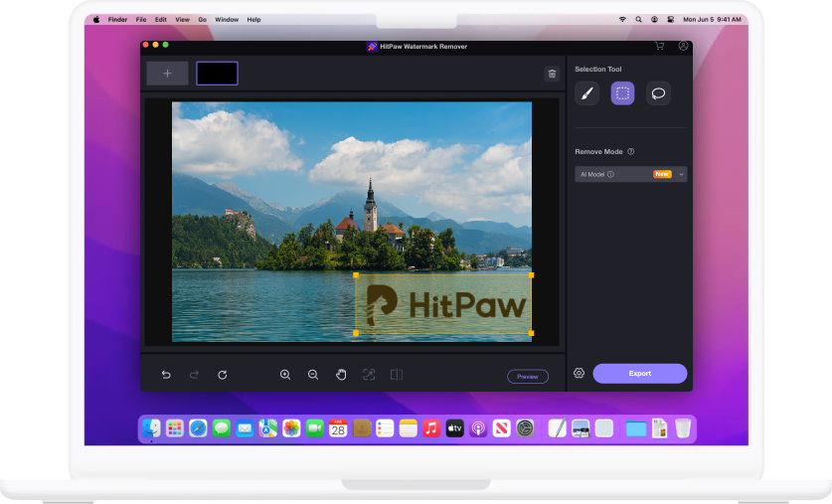Image resolution: width=832 pixels, height=504 pixels.
Task: Add a new image with plus button
Action: click(x=167, y=74)
